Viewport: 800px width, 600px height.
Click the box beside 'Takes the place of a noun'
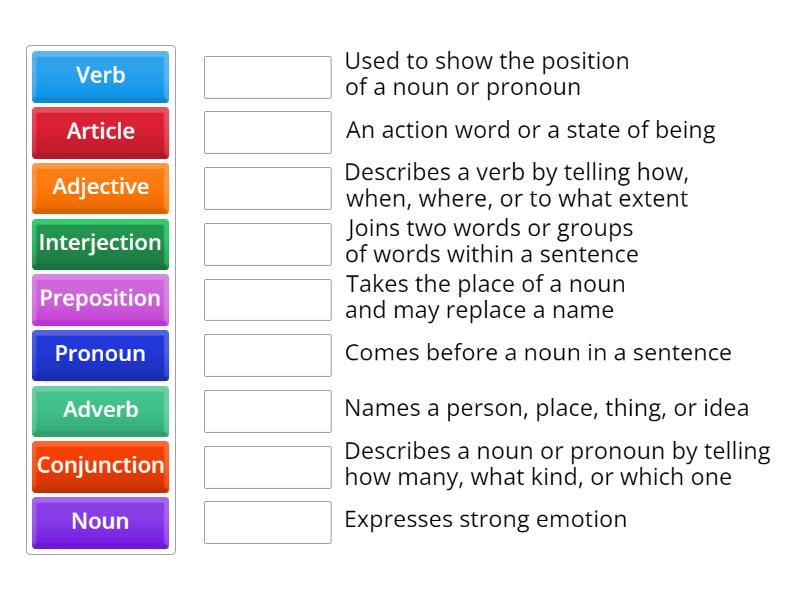coord(266,299)
